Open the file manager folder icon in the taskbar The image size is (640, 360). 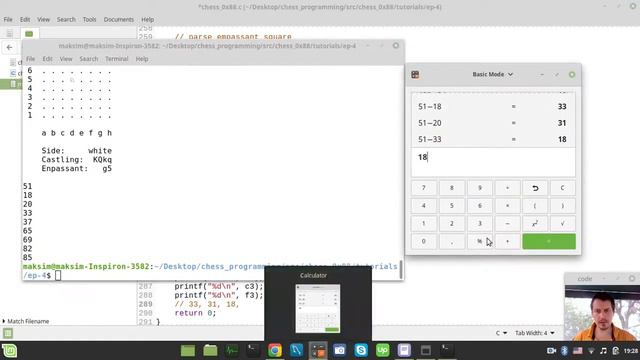pos(210,350)
